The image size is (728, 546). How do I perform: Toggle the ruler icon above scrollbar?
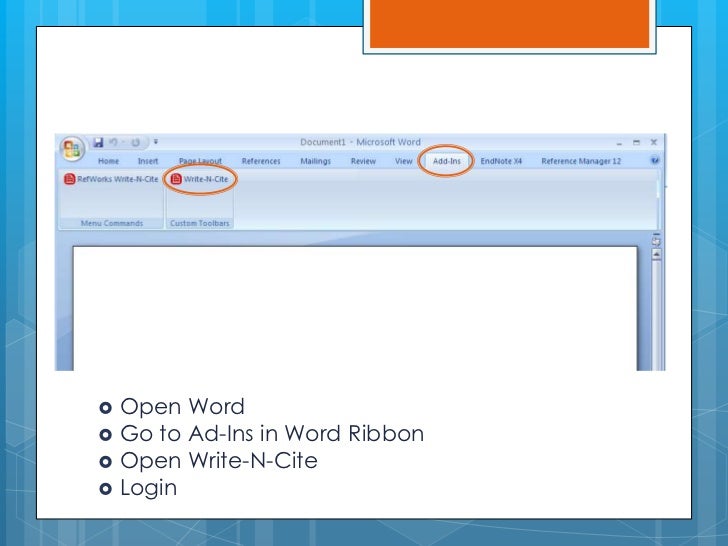coord(656,240)
